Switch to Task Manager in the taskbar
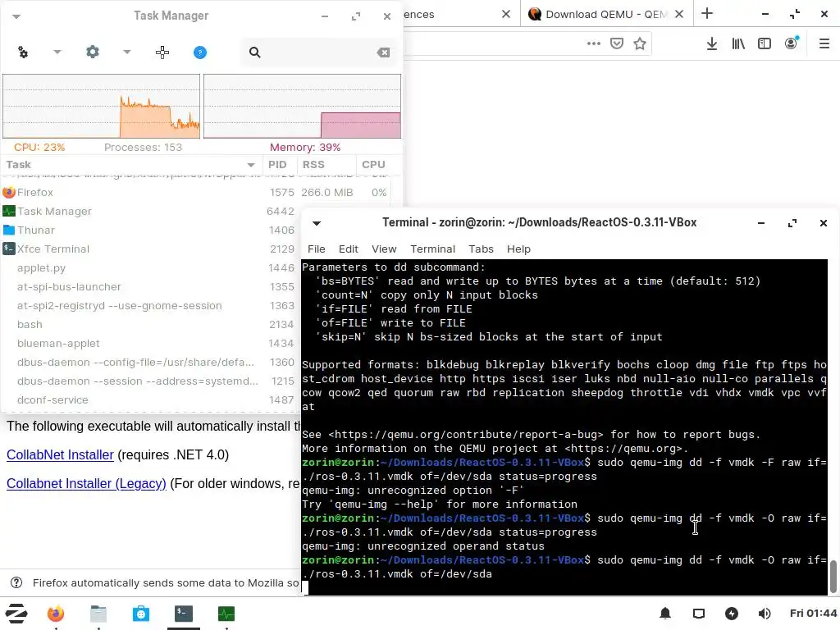This screenshot has height=630, width=840. (226, 614)
